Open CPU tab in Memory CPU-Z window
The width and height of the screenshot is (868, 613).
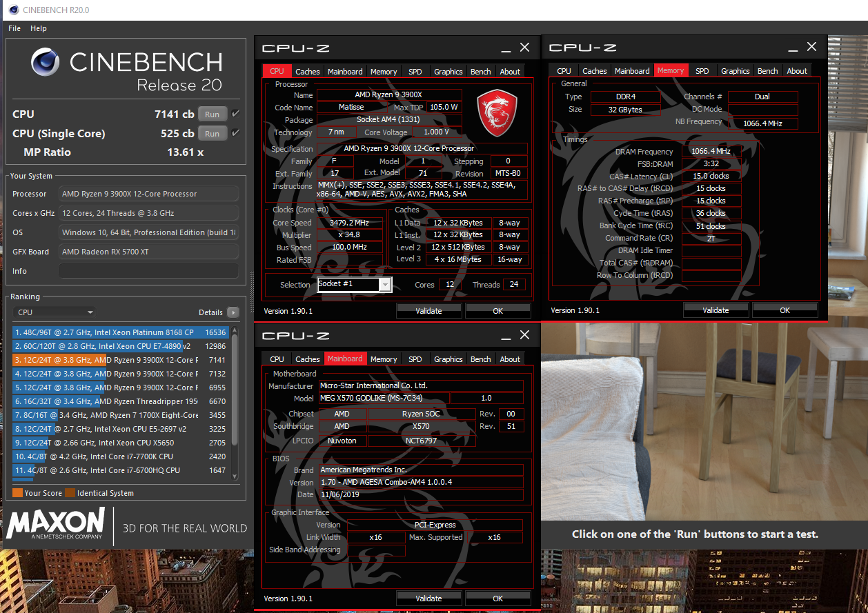(564, 71)
